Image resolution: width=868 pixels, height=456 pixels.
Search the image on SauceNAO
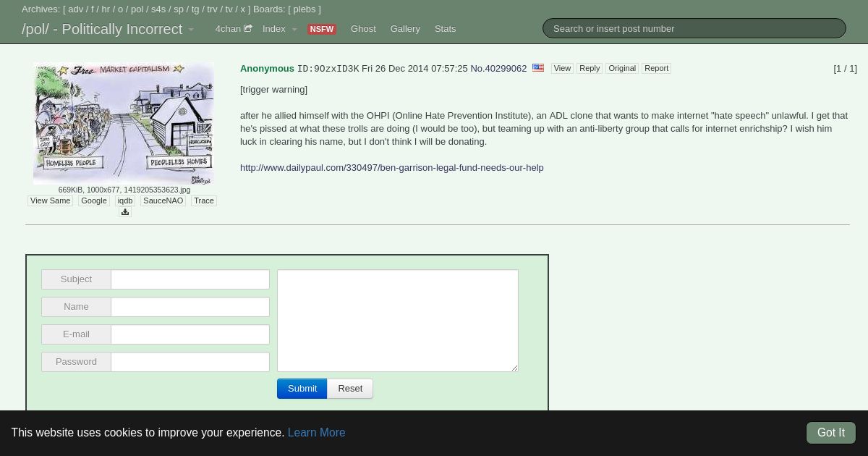tap(163, 200)
